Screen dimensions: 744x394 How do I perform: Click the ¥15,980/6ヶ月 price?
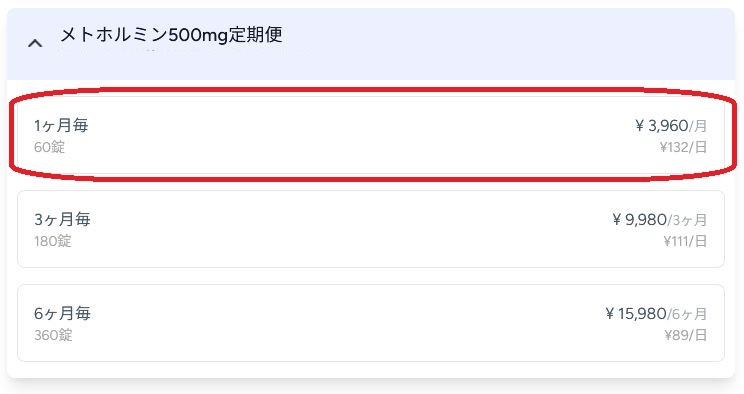click(656, 314)
